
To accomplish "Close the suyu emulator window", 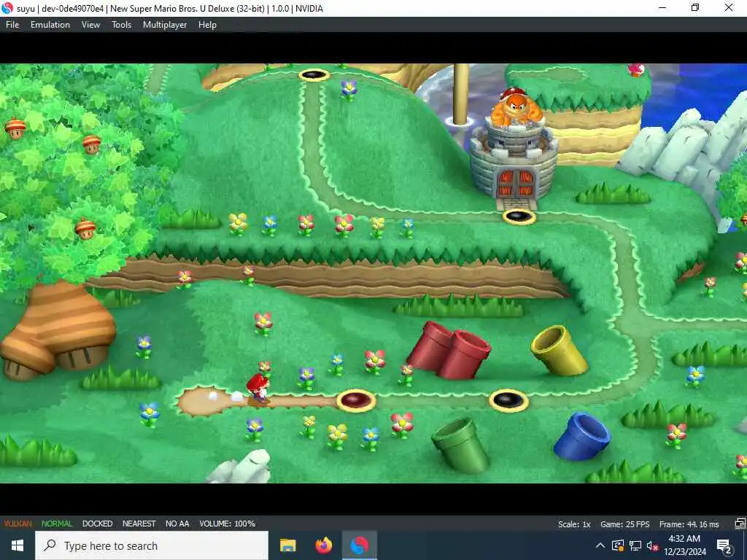I will pyautogui.click(x=729, y=8).
